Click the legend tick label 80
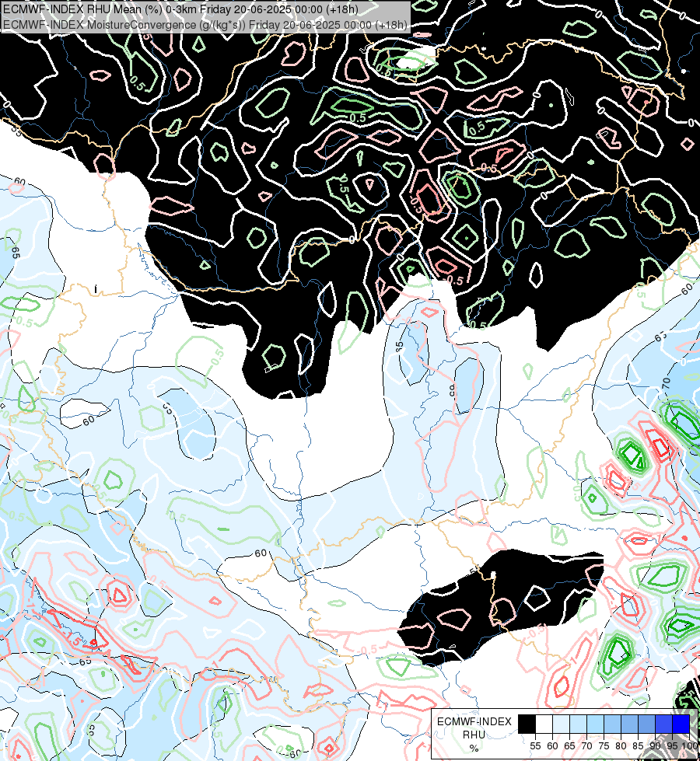The width and height of the screenshot is (700, 761). point(621,746)
